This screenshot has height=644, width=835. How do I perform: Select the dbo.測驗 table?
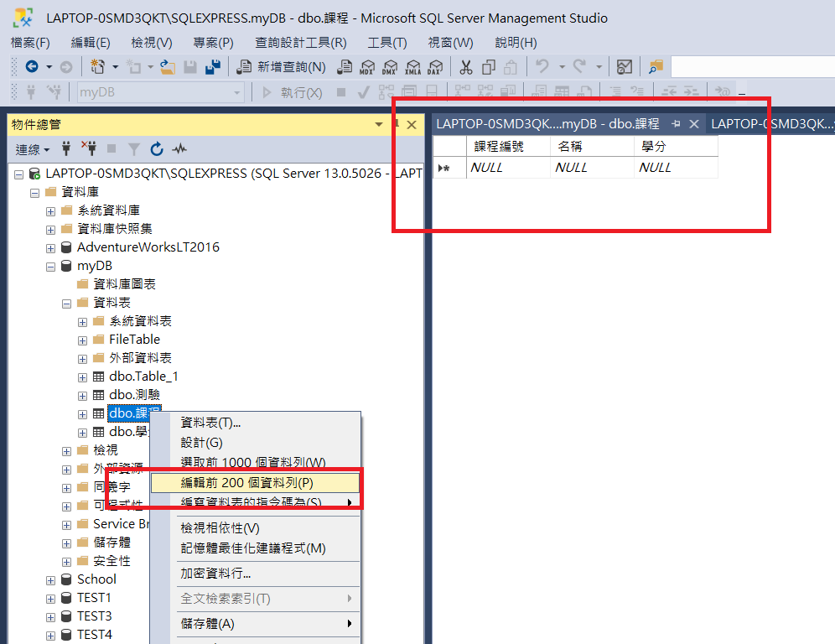pos(134,395)
